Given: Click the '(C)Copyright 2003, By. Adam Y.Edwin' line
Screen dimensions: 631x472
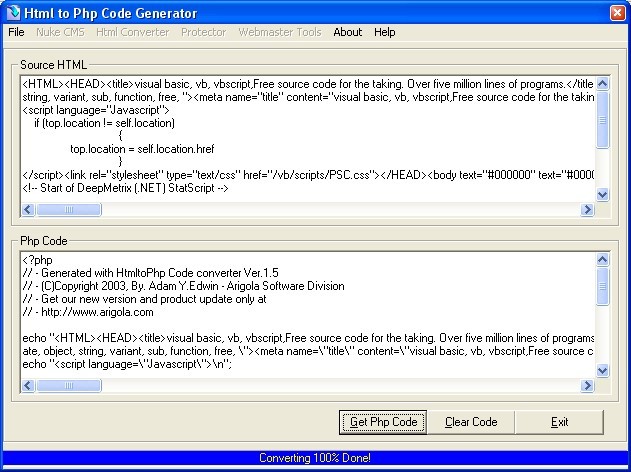Looking at the screenshot, I should coord(184,286).
